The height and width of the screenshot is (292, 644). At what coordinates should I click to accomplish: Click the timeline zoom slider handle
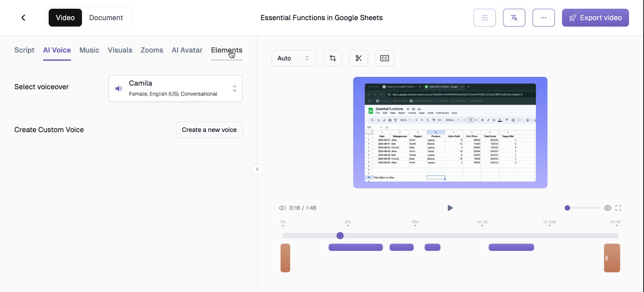pyautogui.click(x=567, y=208)
